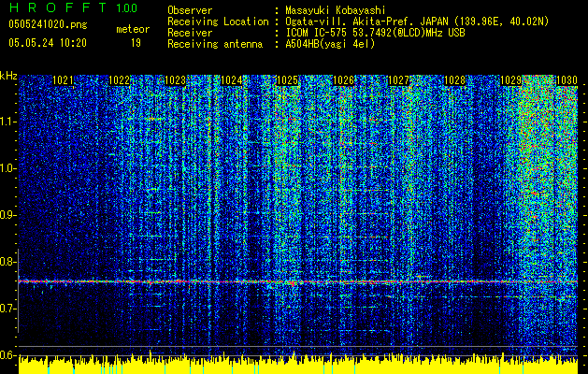The width and height of the screenshot is (588, 374).
Task: Click time marker 1025
Action: (x=287, y=80)
